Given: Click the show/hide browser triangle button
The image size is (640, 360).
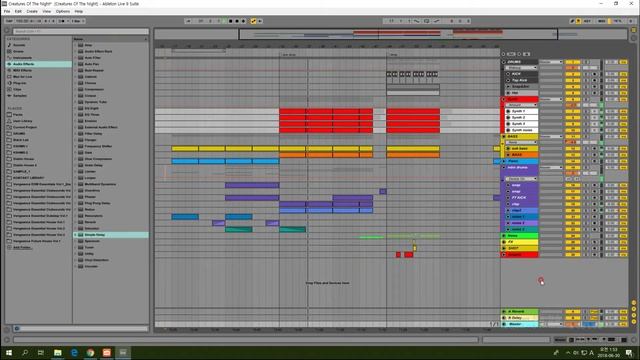Looking at the screenshot, I should coord(7,31).
